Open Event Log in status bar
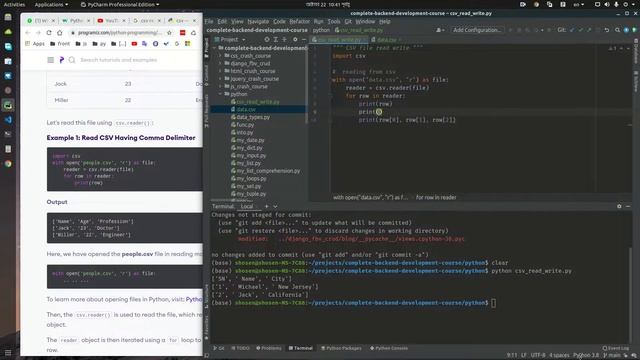Viewport: 640px width, 360px height. tap(616, 348)
